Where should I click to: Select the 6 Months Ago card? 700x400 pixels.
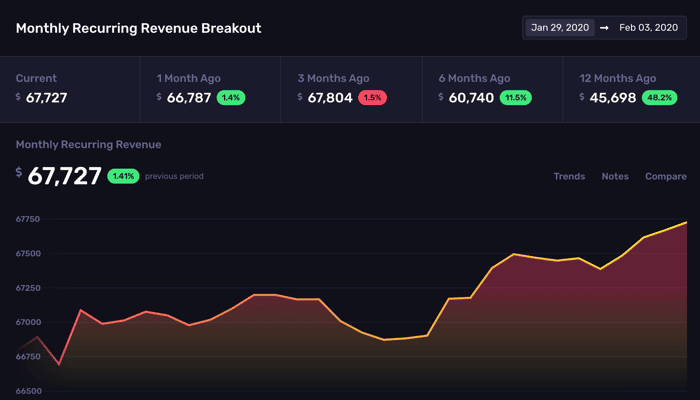point(492,89)
